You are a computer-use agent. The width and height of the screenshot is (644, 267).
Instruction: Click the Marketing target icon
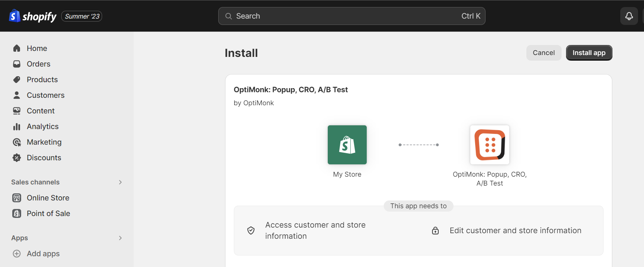pos(17,142)
